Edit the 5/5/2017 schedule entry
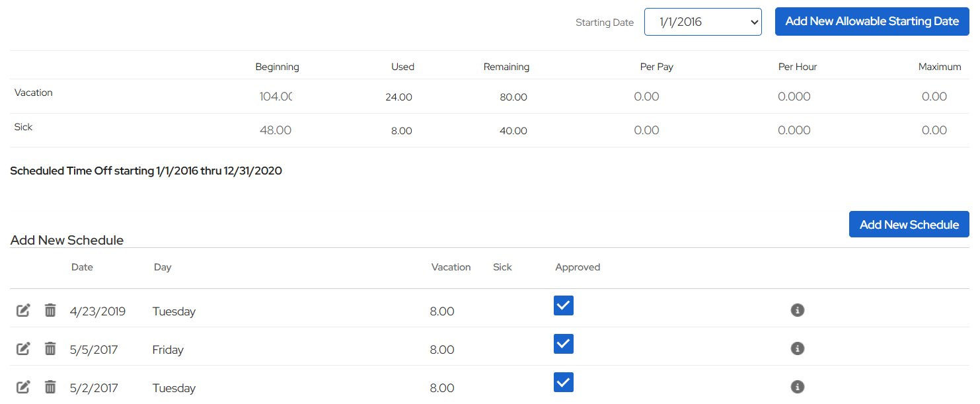This screenshot has width=980, height=404. click(23, 348)
